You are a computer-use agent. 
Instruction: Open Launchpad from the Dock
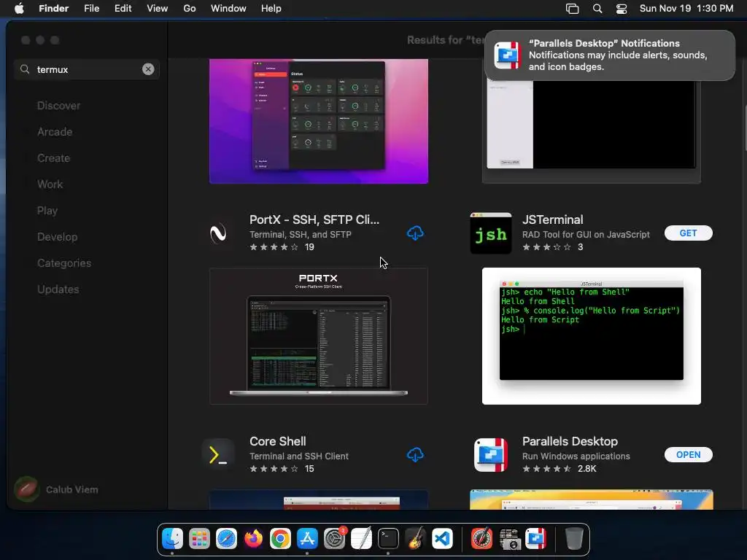tap(199, 539)
